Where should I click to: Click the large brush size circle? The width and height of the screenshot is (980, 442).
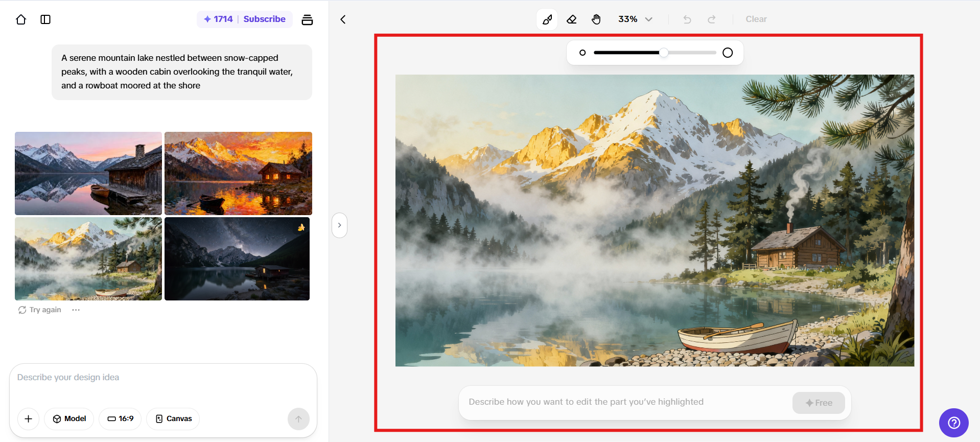(x=728, y=53)
